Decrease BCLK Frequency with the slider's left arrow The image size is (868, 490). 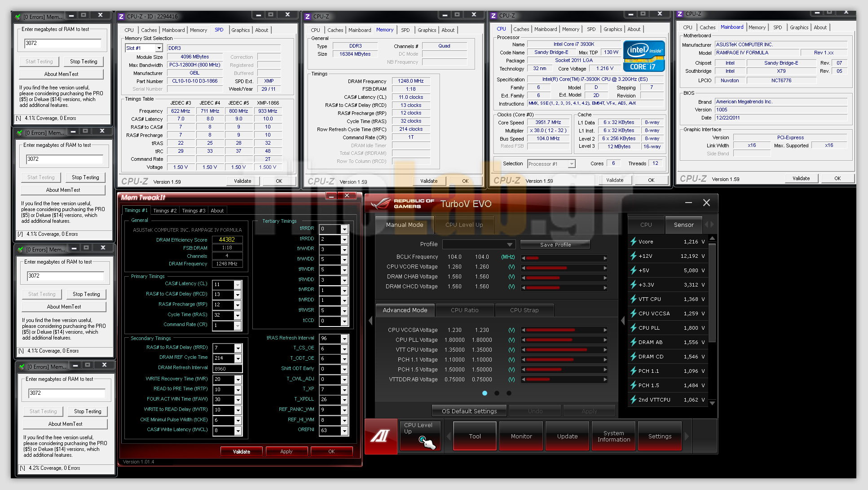(523, 258)
